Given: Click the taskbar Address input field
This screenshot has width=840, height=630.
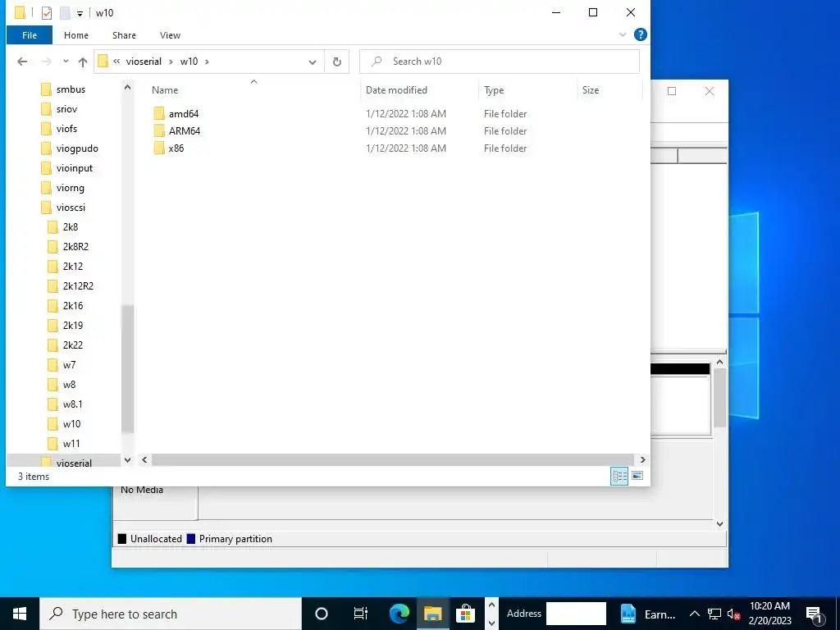Looking at the screenshot, I should [x=576, y=614].
